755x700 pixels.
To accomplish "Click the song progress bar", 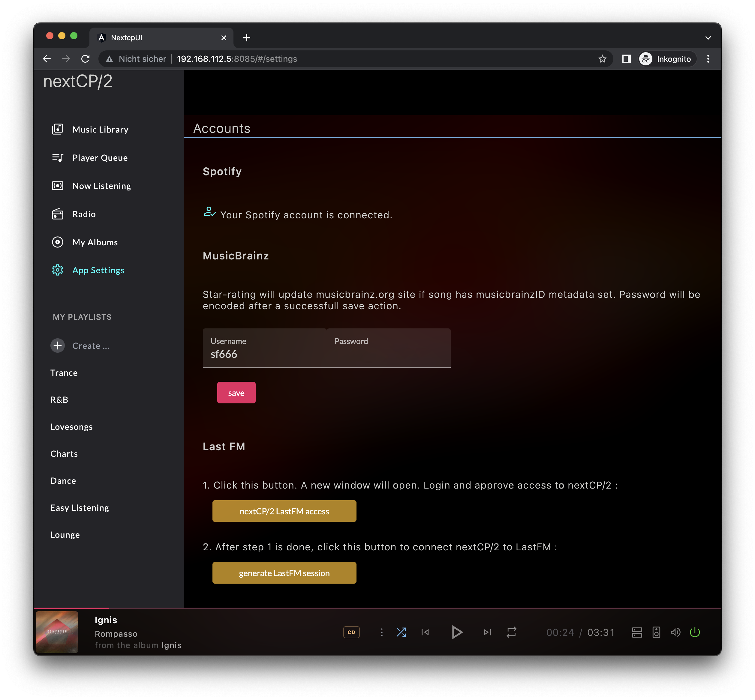I will tap(377, 608).
